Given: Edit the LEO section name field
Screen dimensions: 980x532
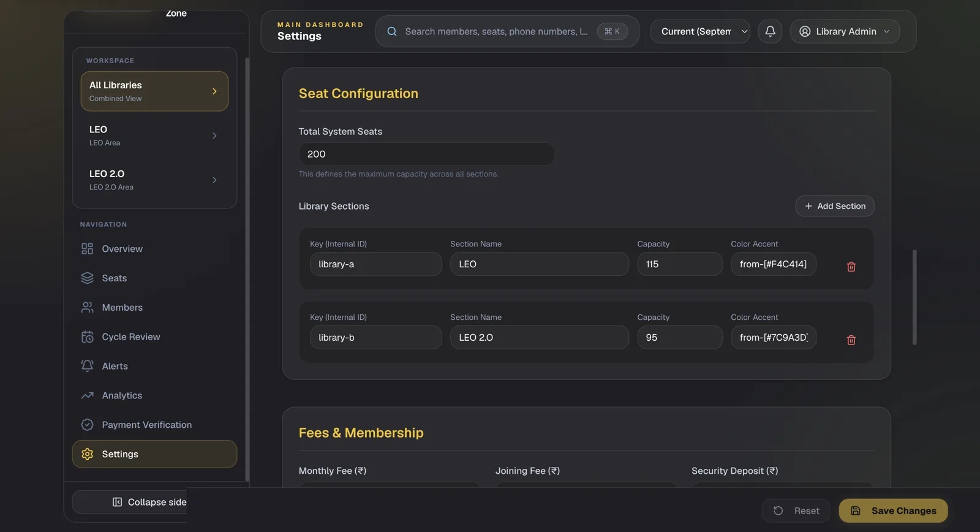Looking at the screenshot, I should [x=539, y=264].
